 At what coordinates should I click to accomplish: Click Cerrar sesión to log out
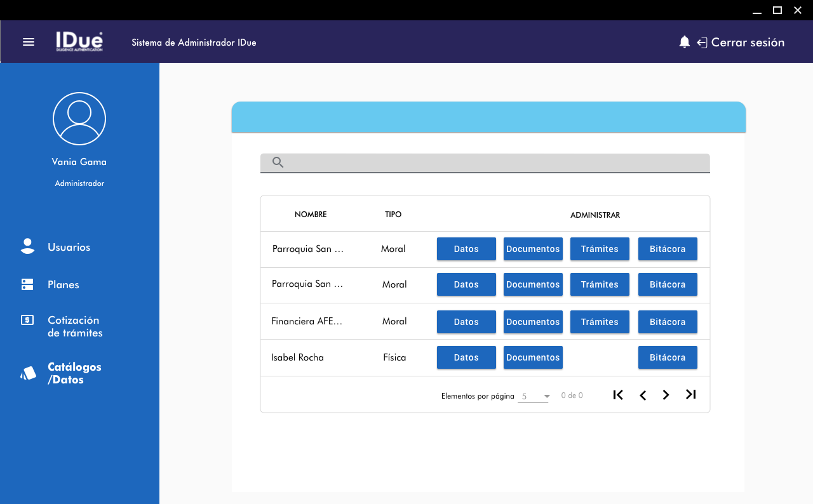click(747, 43)
